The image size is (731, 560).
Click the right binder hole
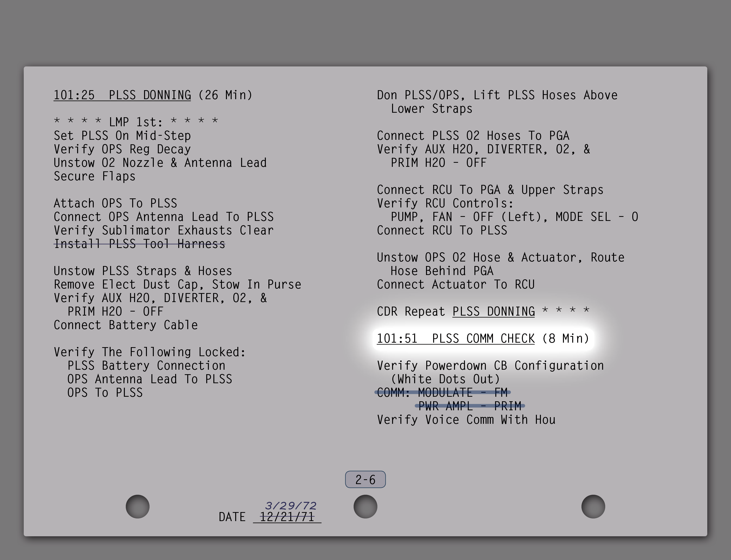pos(593,506)
